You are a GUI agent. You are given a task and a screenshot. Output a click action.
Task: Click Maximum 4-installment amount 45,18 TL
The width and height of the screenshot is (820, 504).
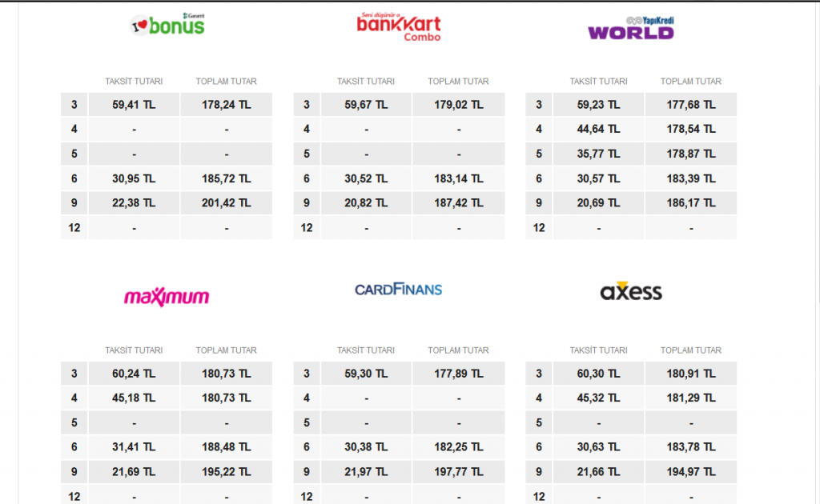point(134,398)
